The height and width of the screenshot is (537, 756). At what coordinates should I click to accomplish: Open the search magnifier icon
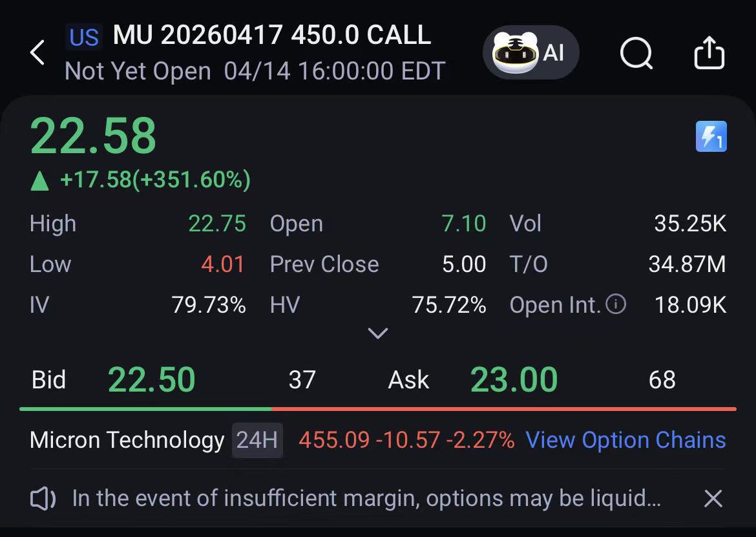tap(636, 53)
